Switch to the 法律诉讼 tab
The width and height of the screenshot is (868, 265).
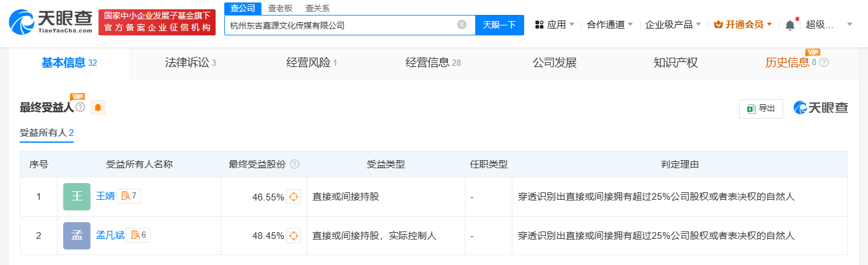tap(190, 63)
